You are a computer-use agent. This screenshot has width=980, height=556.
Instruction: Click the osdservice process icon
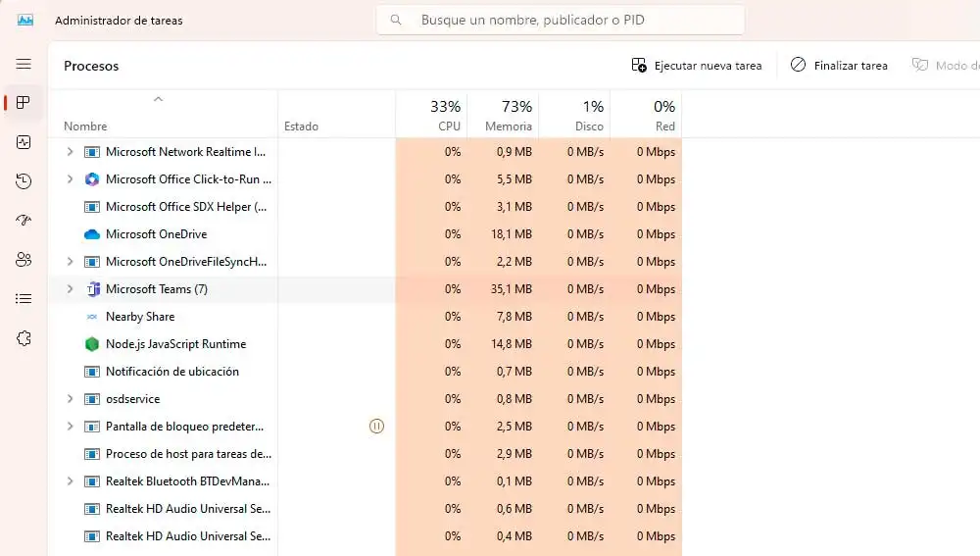(92, 399)
